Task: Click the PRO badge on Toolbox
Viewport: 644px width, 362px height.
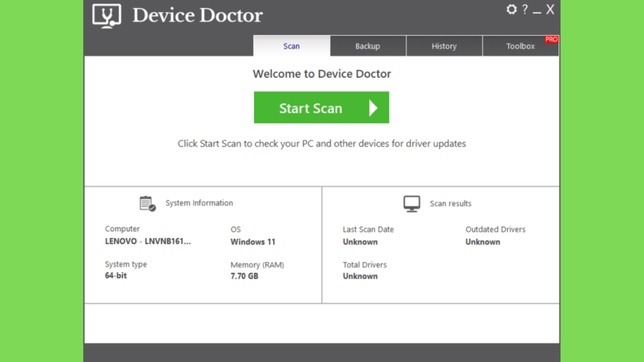Action: point(551,40)
